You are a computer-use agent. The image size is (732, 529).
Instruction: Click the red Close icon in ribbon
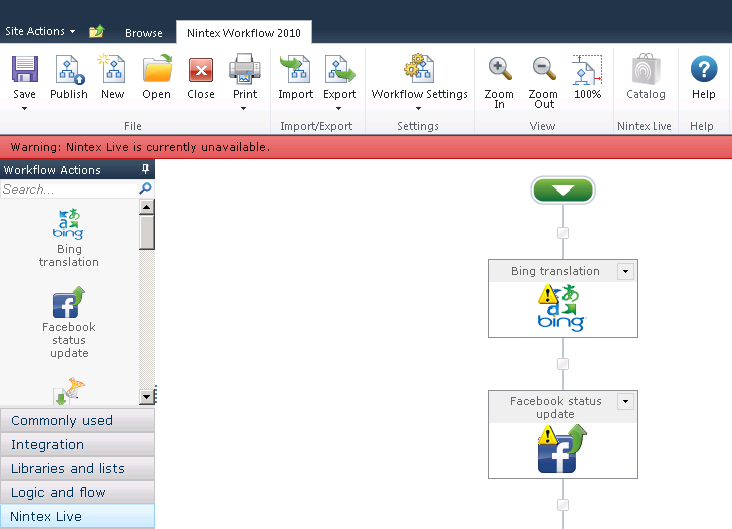(x=201, y=70)
